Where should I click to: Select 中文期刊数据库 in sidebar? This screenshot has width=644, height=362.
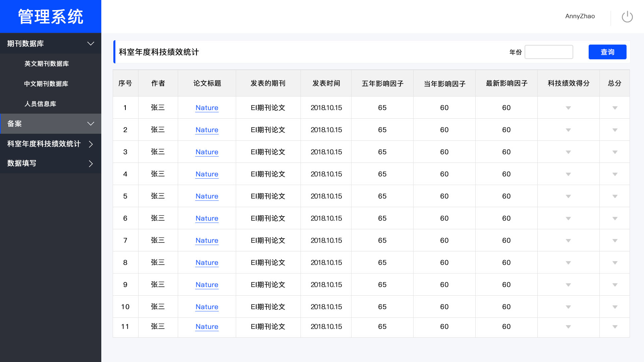46,84
